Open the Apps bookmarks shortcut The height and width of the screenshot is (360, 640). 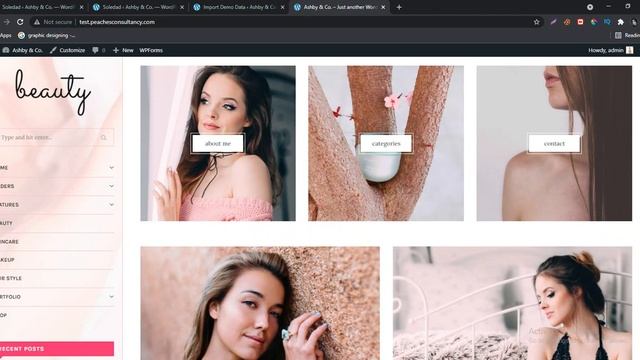5,36
